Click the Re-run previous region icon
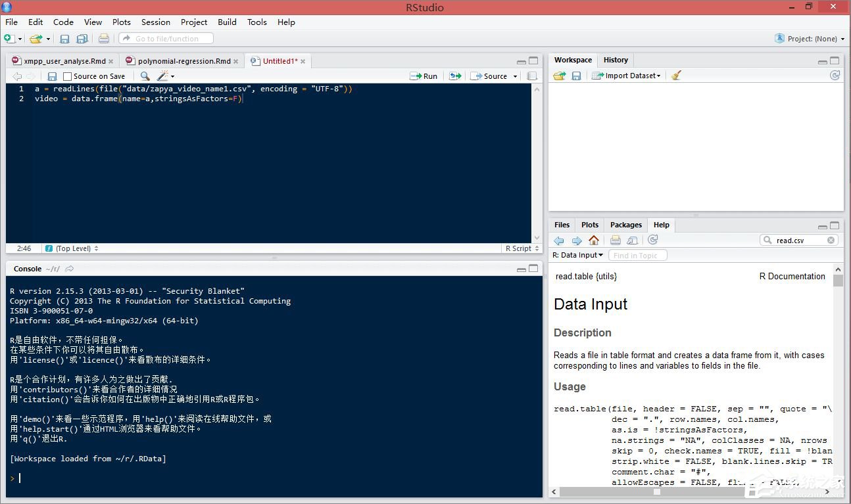Viewport: 851px width, 504px height. coord(455,76)
